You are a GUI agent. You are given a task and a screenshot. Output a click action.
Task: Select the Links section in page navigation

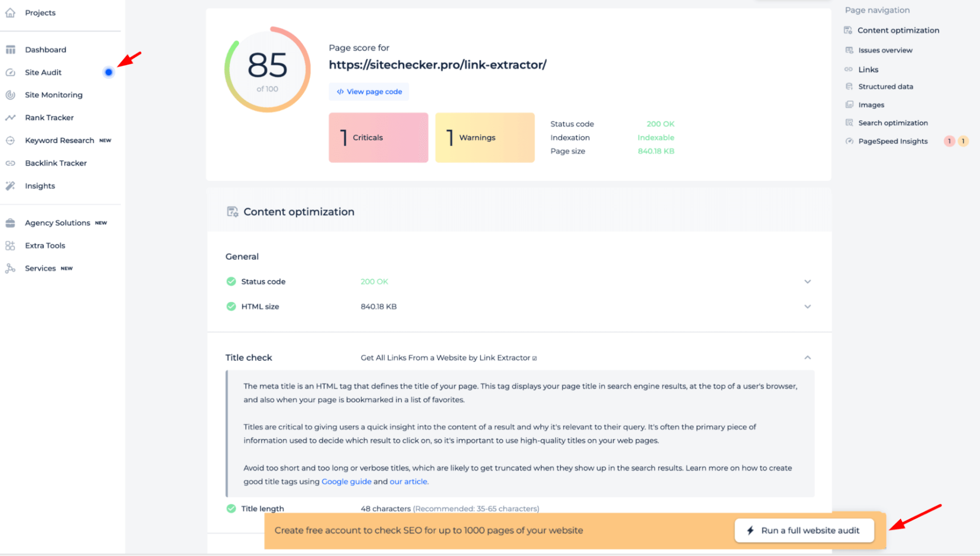[x=868, y=69]
